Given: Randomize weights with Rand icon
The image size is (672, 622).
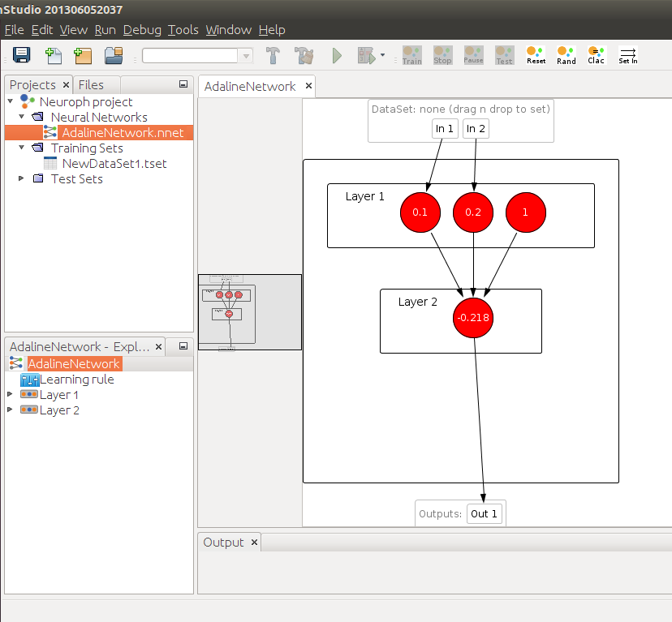Looking at the screenshot, I should (566, 55).
